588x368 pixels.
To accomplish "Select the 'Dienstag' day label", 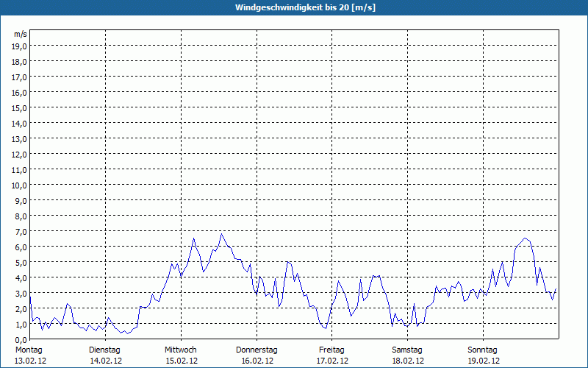I will (x=104, y=350).
